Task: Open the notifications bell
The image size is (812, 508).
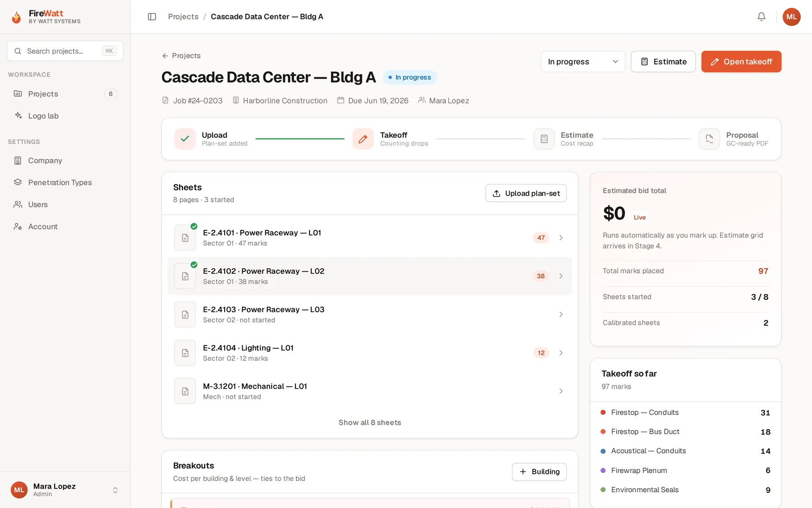Action: point(761,17)
